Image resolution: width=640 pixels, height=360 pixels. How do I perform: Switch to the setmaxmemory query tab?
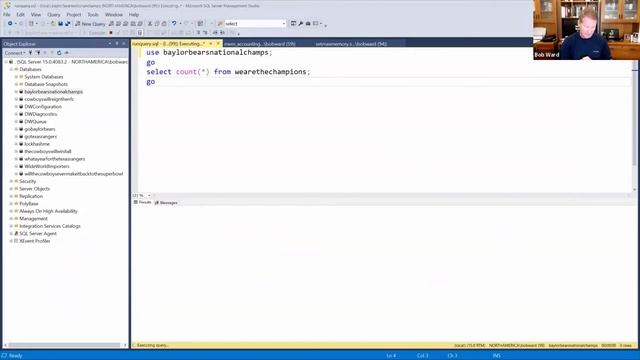coord(351,44)
